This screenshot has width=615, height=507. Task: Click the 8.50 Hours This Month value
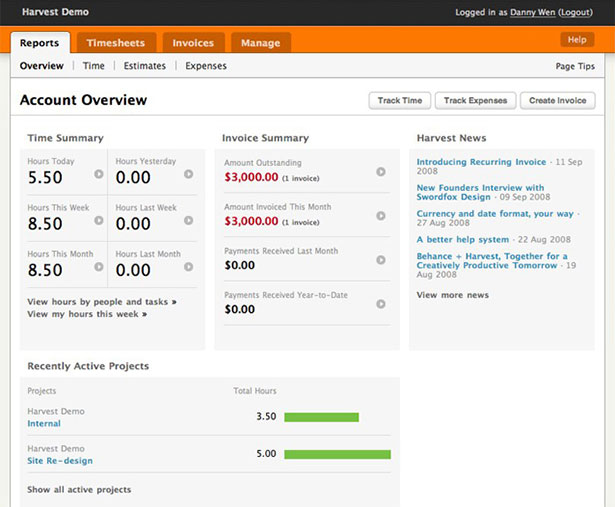[45, 270]
